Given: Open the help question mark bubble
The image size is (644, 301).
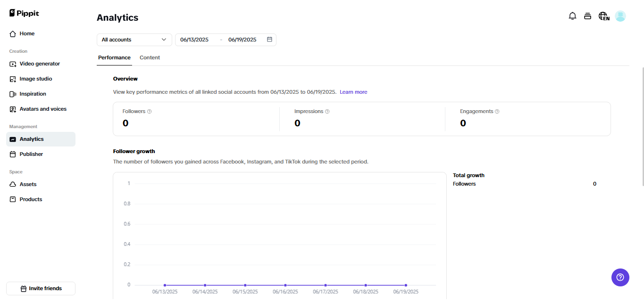Looking at the screenshot, I should click(620, 277).
